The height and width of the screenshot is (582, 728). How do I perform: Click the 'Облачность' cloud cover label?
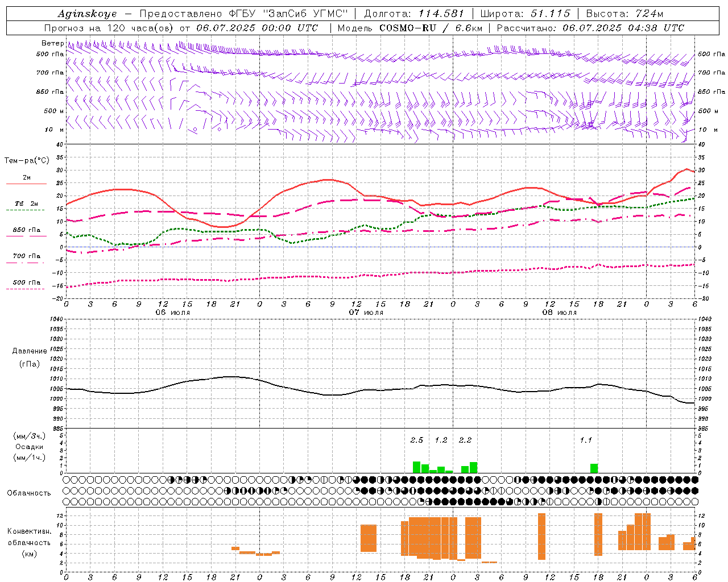point(29,493)
